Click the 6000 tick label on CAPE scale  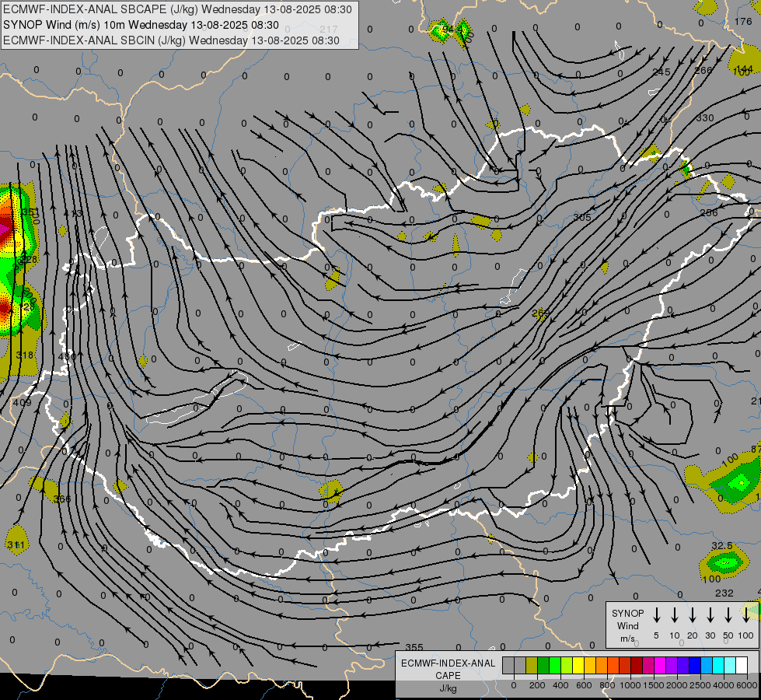coord(747,685)
